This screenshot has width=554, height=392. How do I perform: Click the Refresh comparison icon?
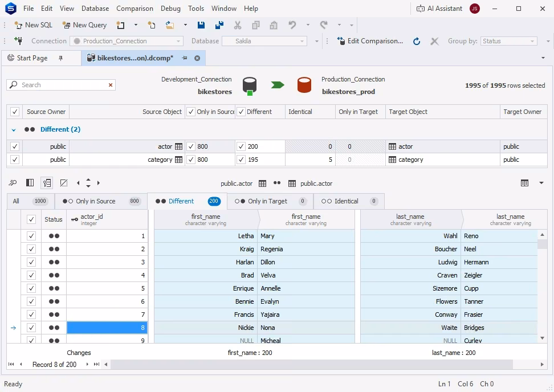[417, 42]
